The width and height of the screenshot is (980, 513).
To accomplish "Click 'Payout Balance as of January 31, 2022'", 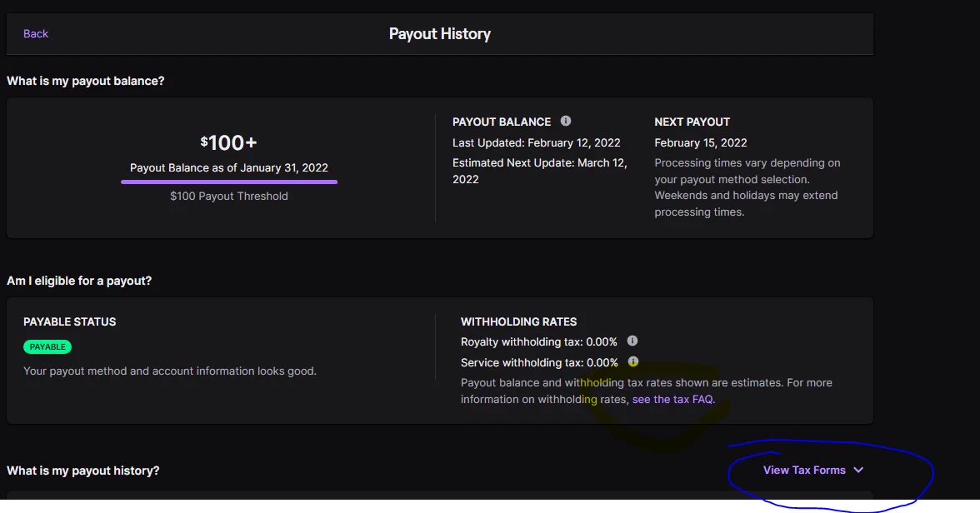I will [x=228, y=167].
